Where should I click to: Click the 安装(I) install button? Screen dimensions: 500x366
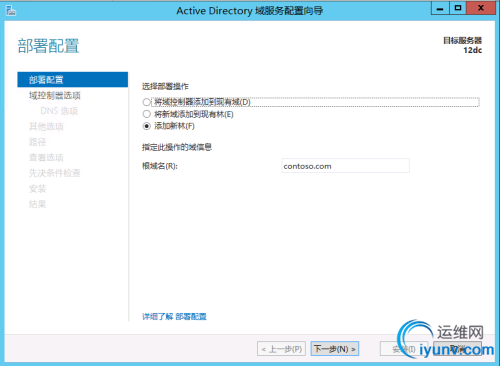pos(404,349)
